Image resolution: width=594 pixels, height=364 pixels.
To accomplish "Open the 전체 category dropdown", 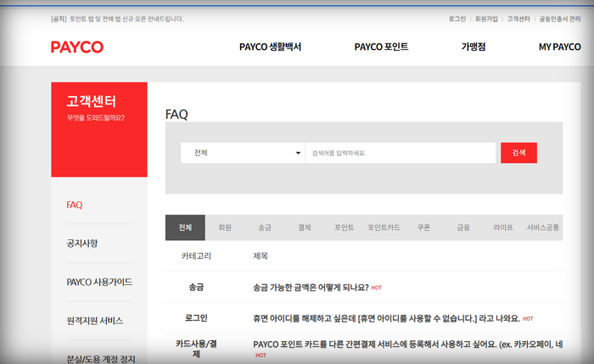I will pos(243,153).
